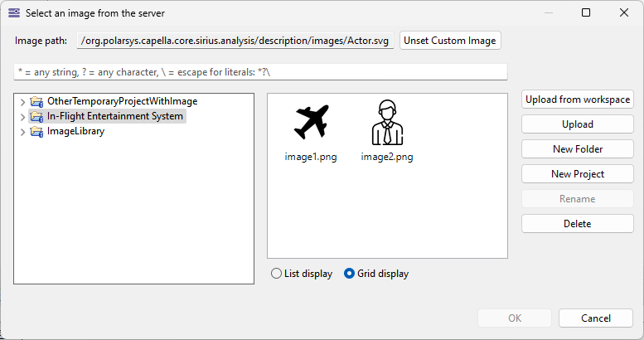Image resolution: width=644 pixels, height=340 pixels.
Task: Expand the OtherTemporaryProjectWithImage tree node
Action: pyautogui.click(x=22, y=101)
